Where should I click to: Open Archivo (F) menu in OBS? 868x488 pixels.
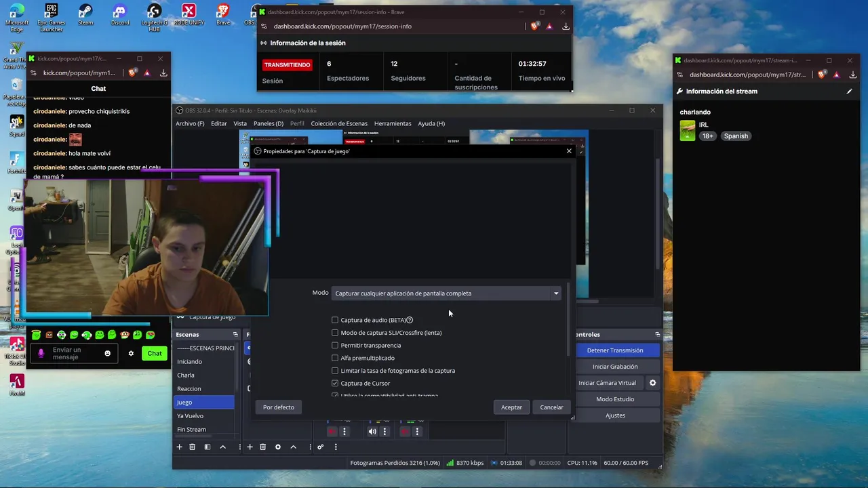coord(190,123)
